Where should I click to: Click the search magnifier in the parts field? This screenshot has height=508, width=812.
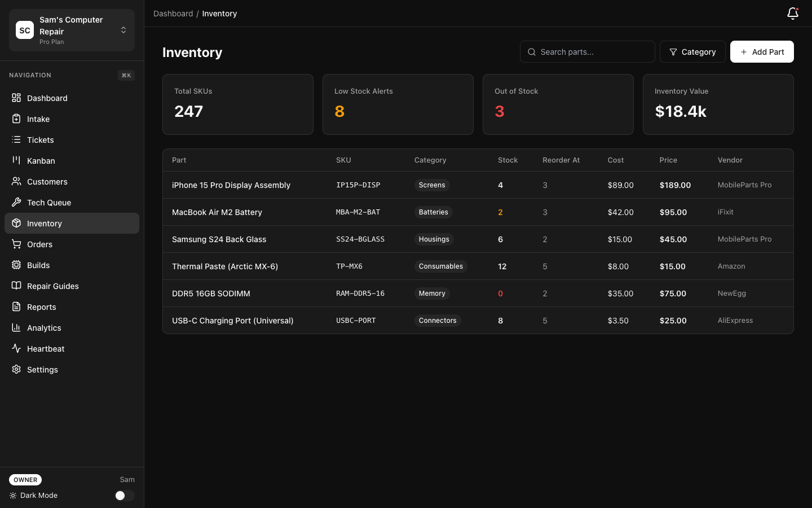click(x=531, y=51)
